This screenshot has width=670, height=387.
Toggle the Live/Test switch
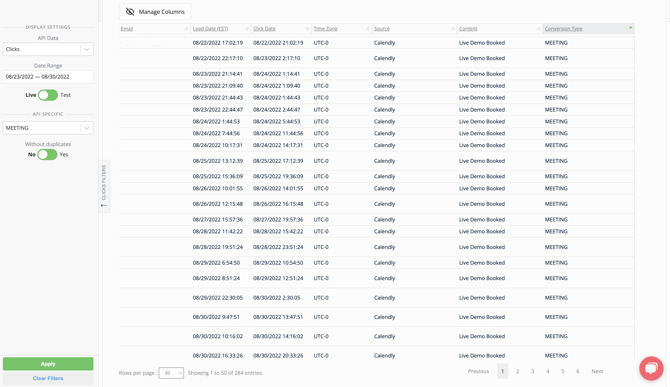(x=48, y=95)
